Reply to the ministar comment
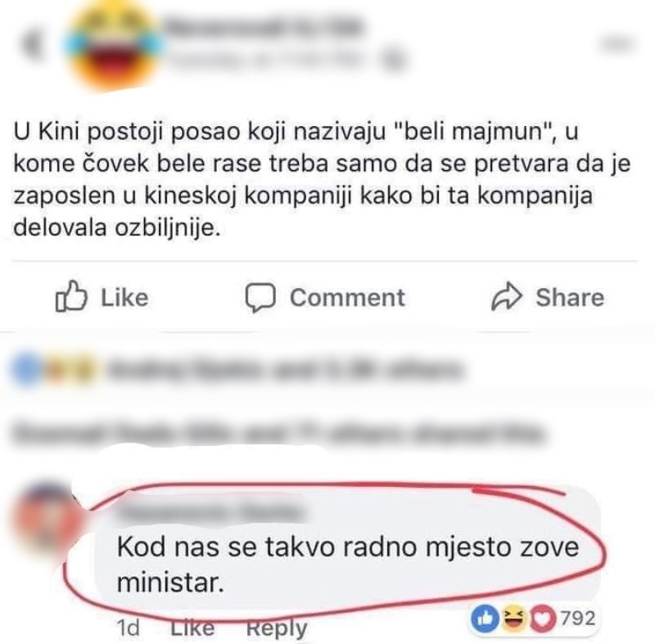655x644 pixels. point(277,628)
